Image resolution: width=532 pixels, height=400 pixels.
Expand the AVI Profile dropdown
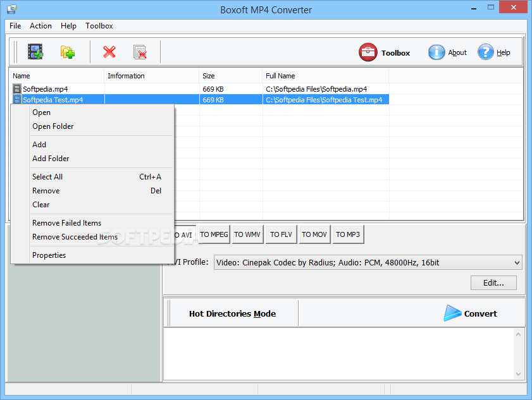tap(517, 263)
